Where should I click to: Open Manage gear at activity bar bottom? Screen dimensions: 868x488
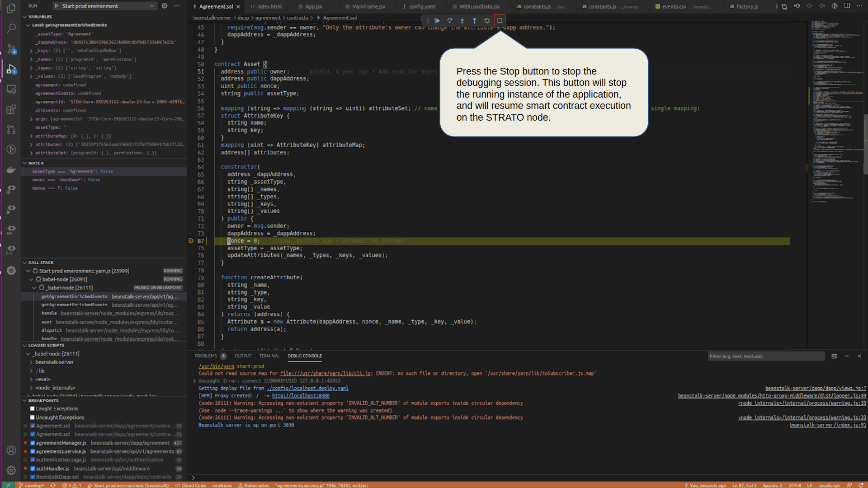coord(11,470)
